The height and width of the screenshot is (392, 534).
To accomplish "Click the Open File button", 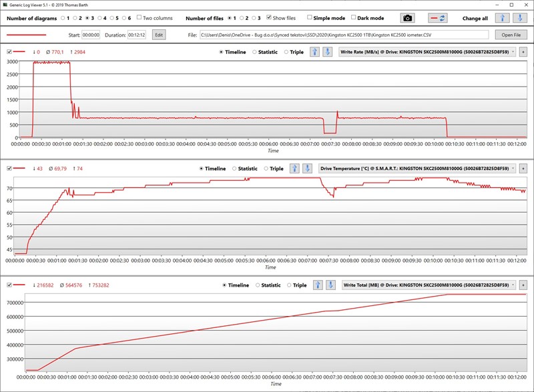I will pos(511,35).
